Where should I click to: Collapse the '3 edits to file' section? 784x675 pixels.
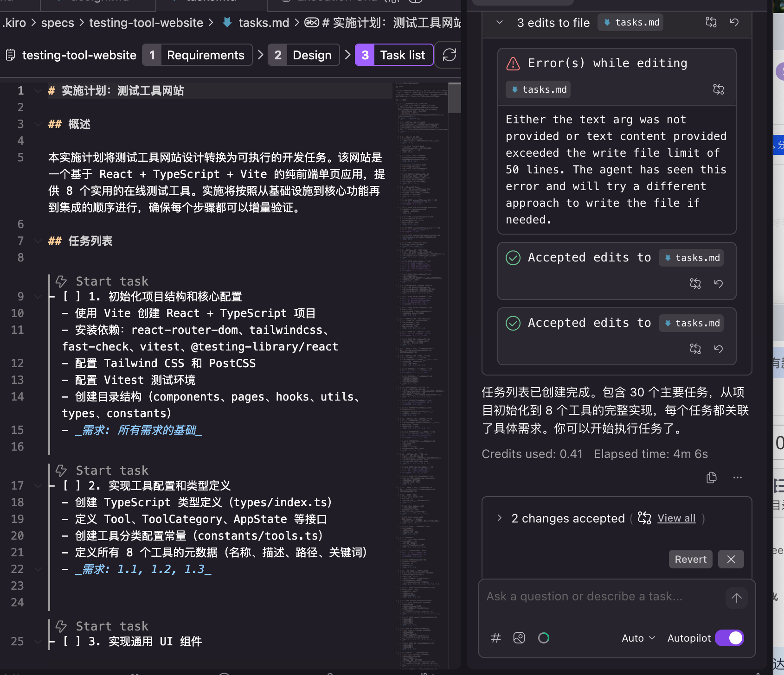(x=499, y=22)
